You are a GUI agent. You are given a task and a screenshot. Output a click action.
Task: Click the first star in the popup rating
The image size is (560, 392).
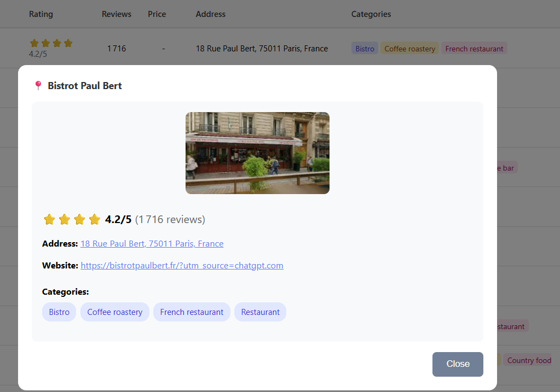coord(49,220)
